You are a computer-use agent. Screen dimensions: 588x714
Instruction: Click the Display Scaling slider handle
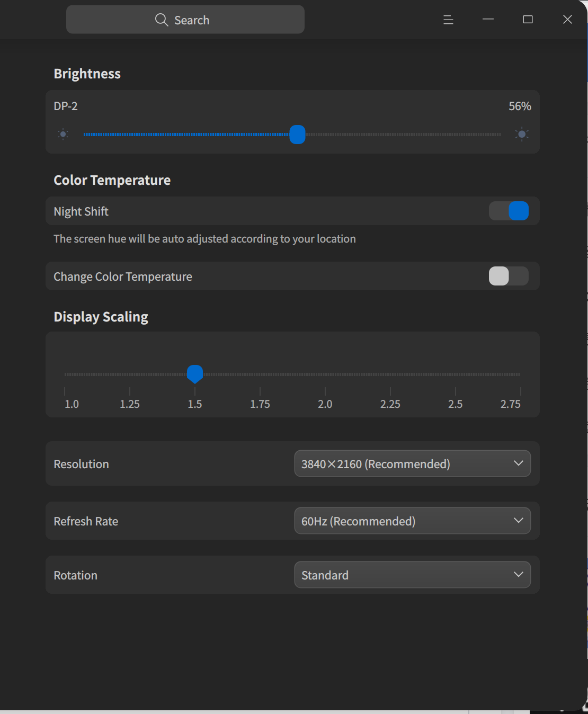tap(195, 374)
